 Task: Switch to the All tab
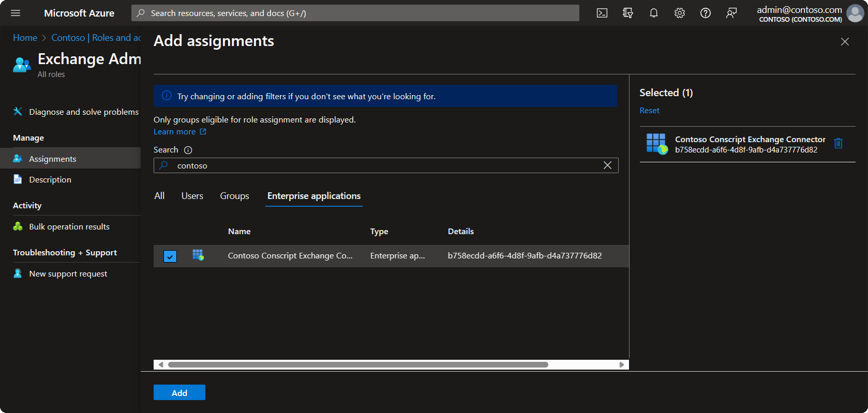pos(159,196)
